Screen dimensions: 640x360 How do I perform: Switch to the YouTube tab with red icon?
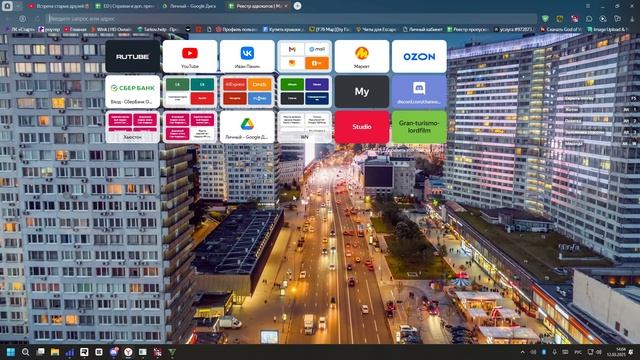pos(58,6)
